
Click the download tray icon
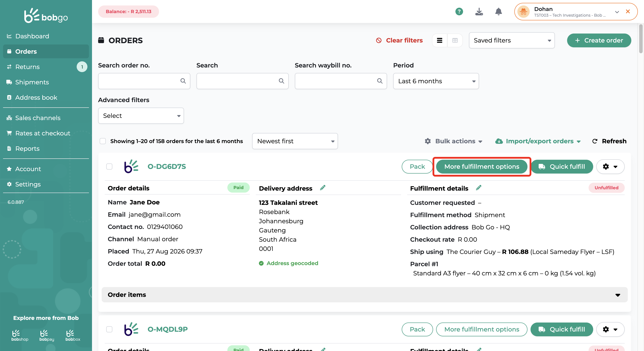[479, 11]
